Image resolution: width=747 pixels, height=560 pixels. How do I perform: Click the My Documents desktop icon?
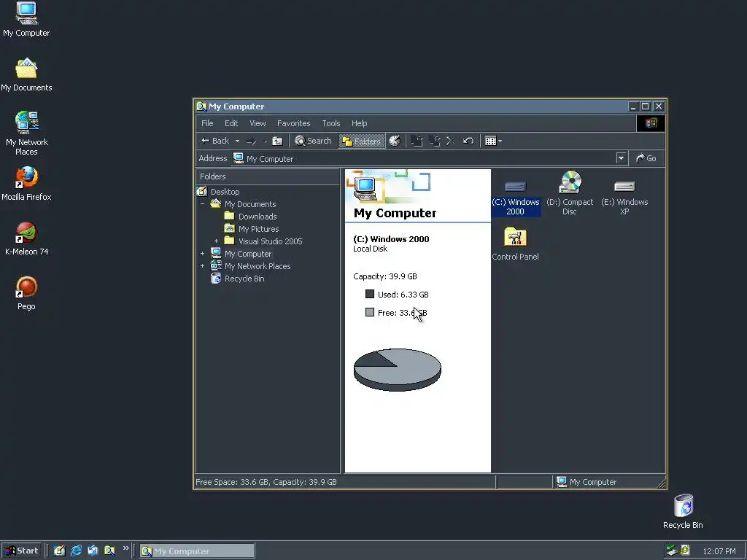click(x=26, y=75)
